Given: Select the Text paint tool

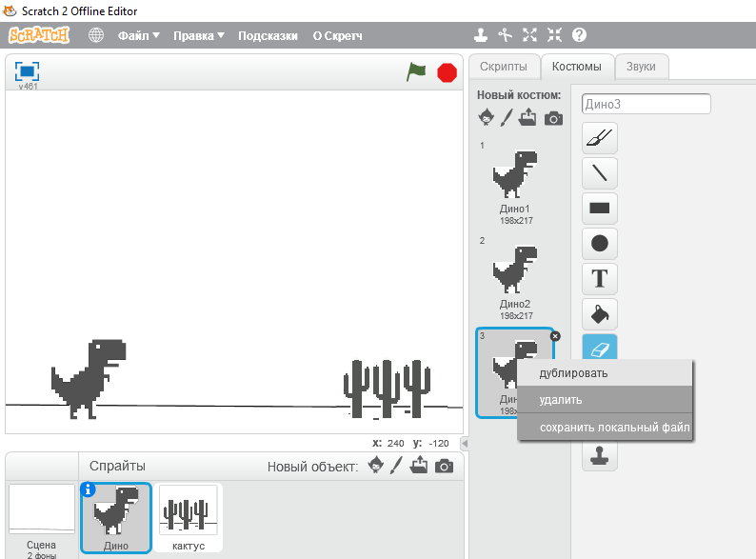Looking at the screenshot, I should pos(599,278).
